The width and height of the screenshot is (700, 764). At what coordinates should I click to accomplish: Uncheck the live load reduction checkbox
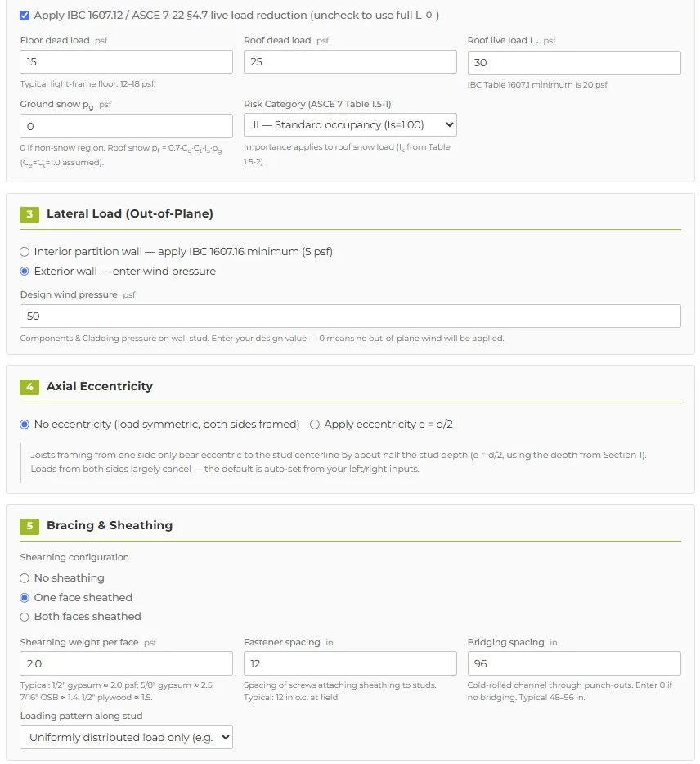25,16
